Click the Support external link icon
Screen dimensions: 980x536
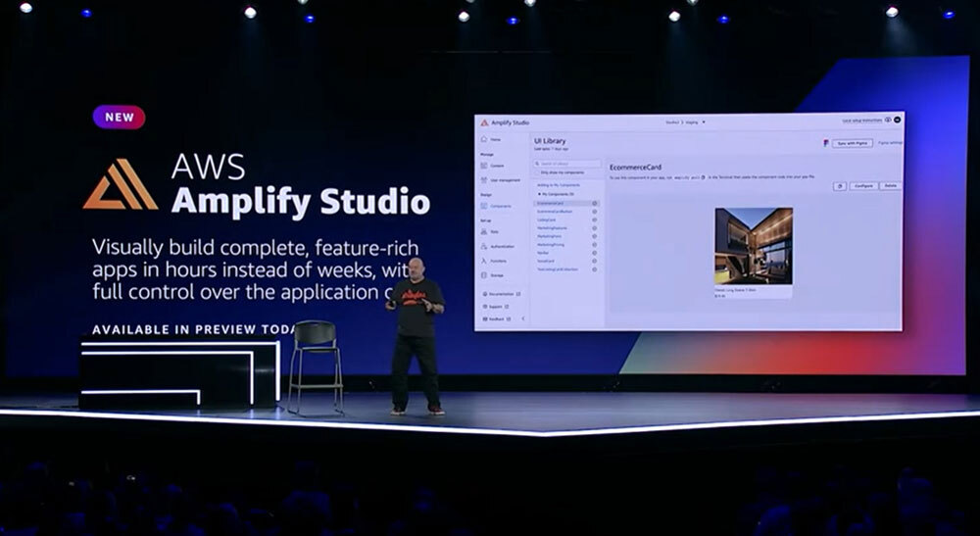(507, 306)
